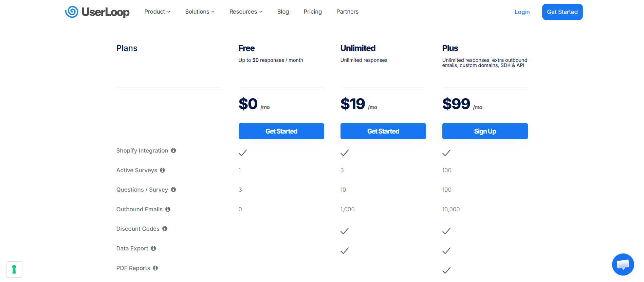Click the info icon beside Questions / Survey
This screenshot has width=644, height=282.
pos(173,190)
